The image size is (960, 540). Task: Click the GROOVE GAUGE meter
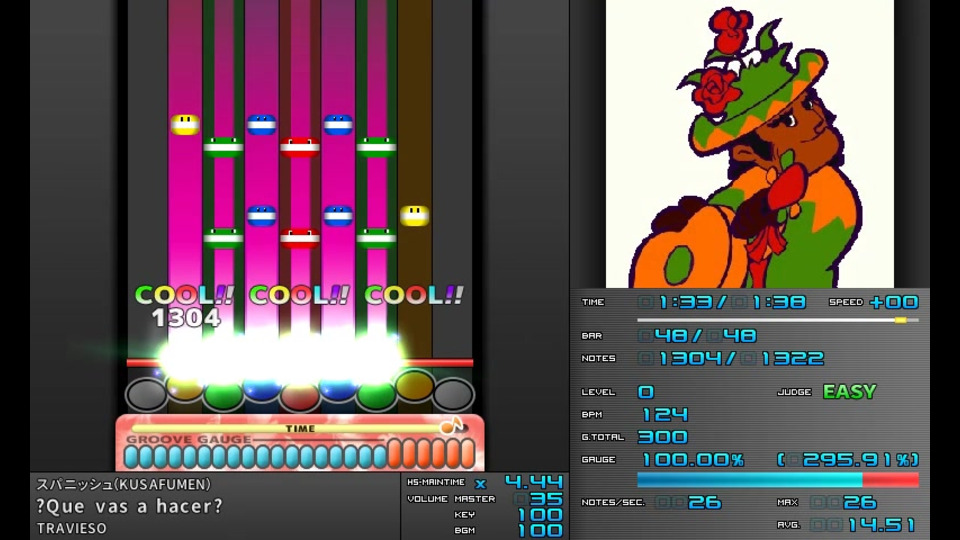point(299,456)
